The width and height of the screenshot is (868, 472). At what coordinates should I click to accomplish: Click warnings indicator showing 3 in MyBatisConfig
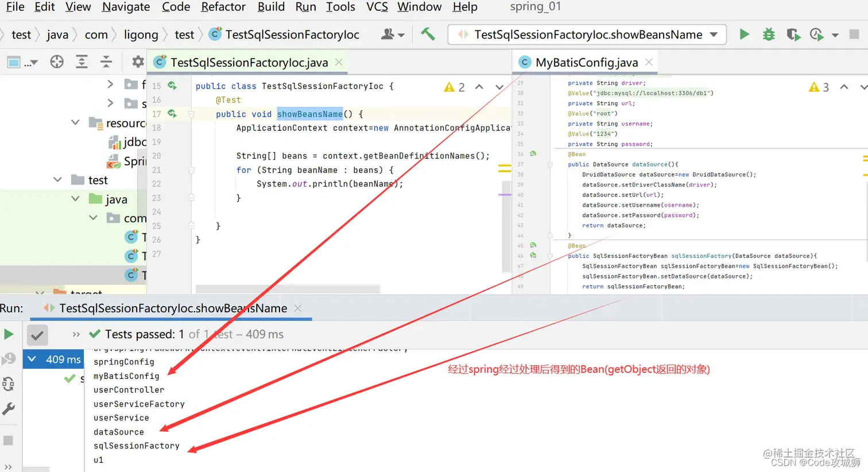click(819, 87)
